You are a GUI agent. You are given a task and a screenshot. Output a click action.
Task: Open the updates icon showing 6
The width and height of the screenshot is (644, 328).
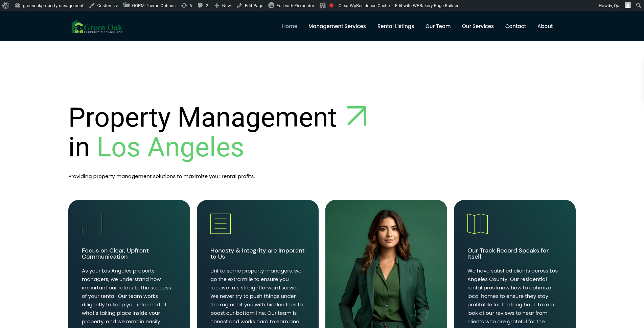coord(186,5)
